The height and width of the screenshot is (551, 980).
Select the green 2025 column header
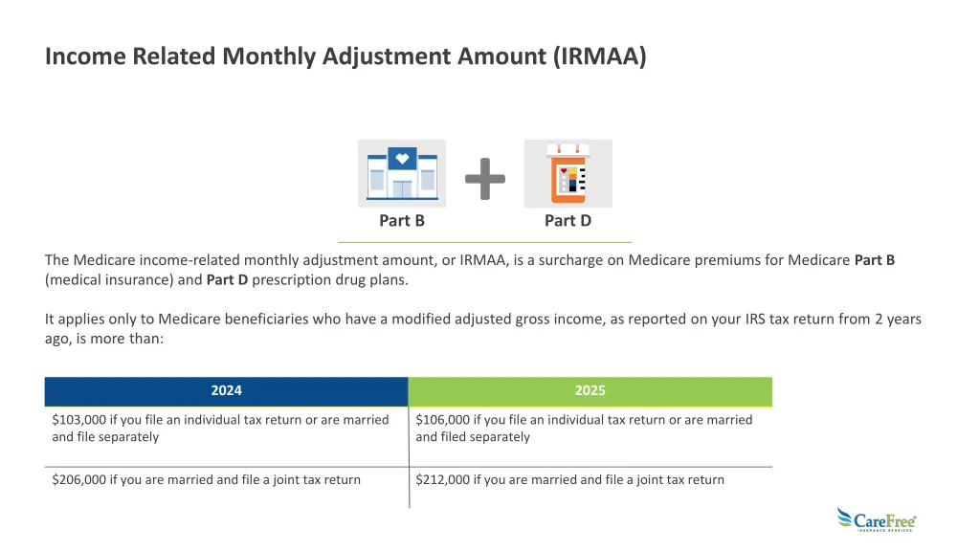(590, 390)
